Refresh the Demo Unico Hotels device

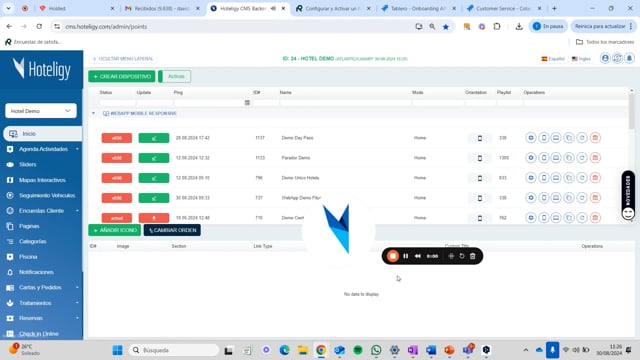(582, 178)
